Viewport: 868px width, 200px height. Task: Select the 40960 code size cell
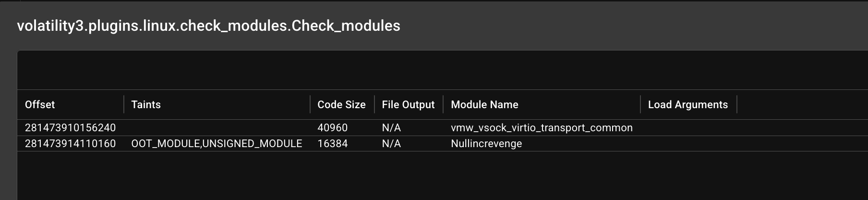[332, 127]
